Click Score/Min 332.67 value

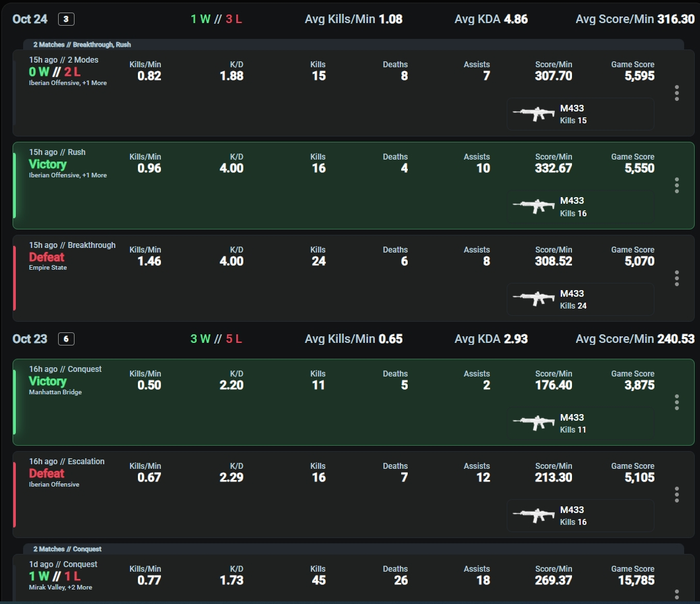[554, 168]
